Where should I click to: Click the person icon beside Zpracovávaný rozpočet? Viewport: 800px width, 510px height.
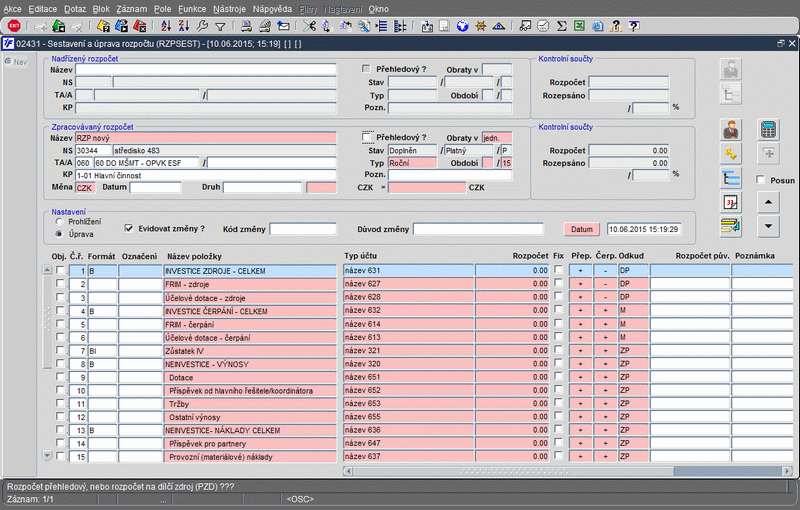(x=731, y=130)
